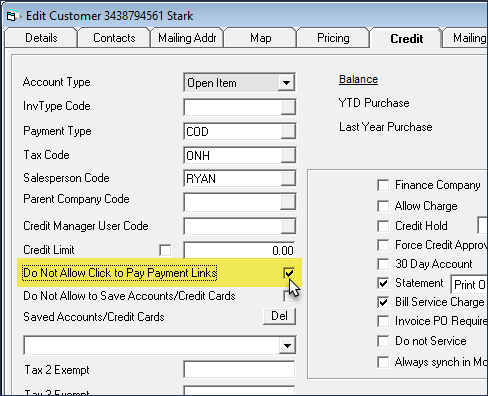Click the Credit Manager User Code field
This screenshot has height=396, width=488.
click(233, 226)
